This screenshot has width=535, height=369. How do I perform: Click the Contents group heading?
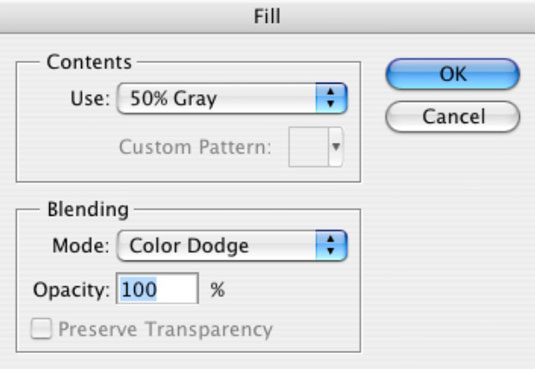click(x=89, y=62)
